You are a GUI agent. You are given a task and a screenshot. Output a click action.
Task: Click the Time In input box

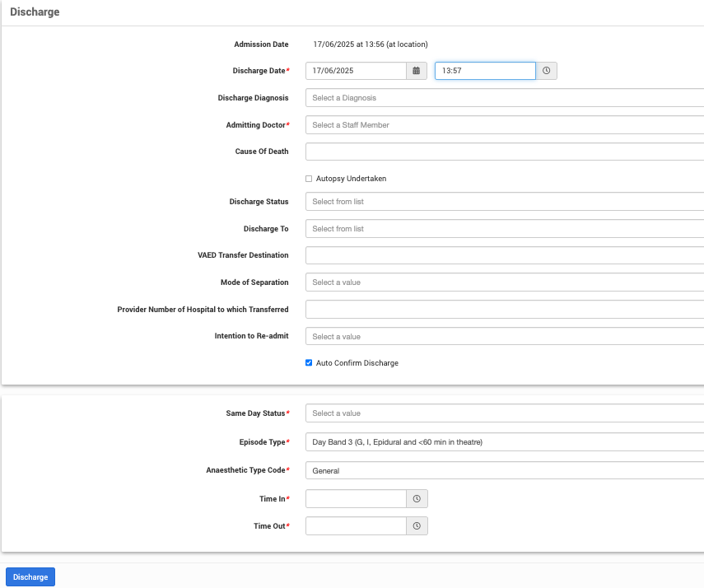point(356,499)
